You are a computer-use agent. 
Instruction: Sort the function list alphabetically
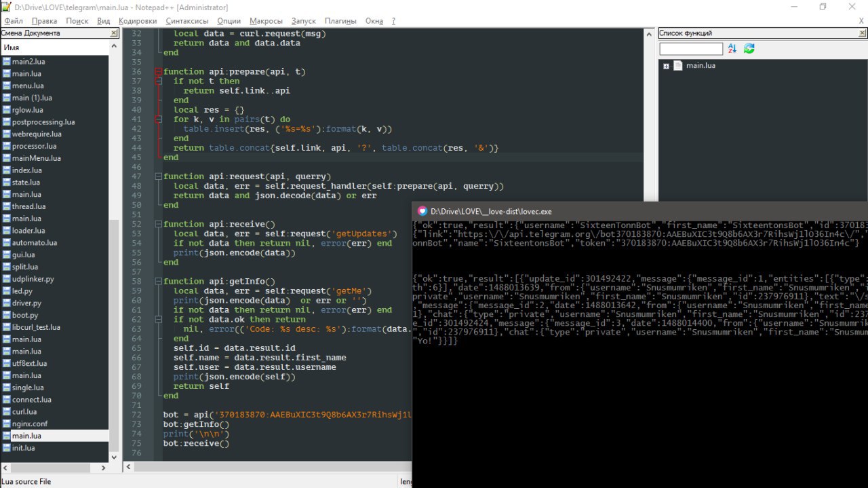click(732, 49)
